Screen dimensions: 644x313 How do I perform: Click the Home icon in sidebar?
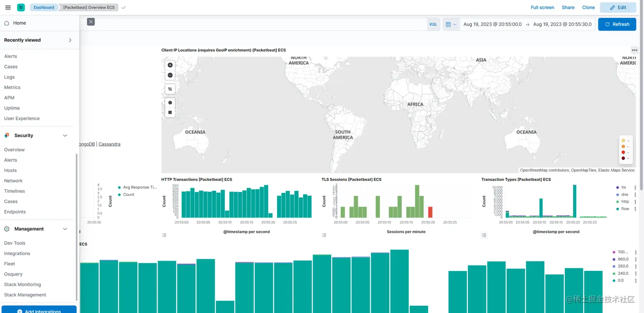[6, 23]
